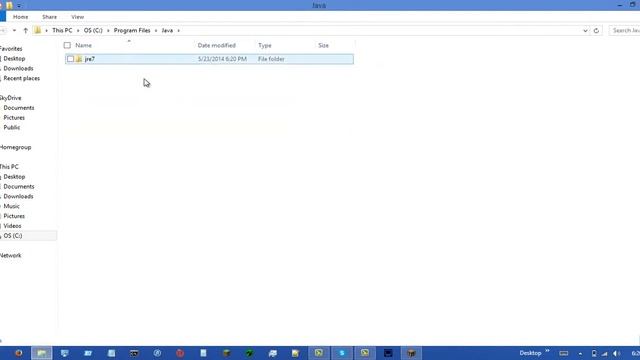Open Downloads under Favorites
This screenshot has width=640, height=360.
click(18, 69)
